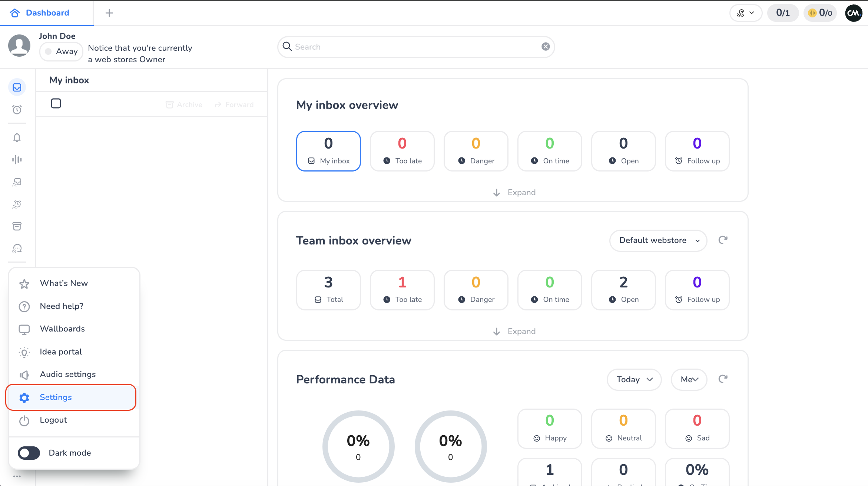Image resolution: width=868 pixels, height=486 pixels.
Task: Open a new tab with plus button
Action: click(109, 13)
